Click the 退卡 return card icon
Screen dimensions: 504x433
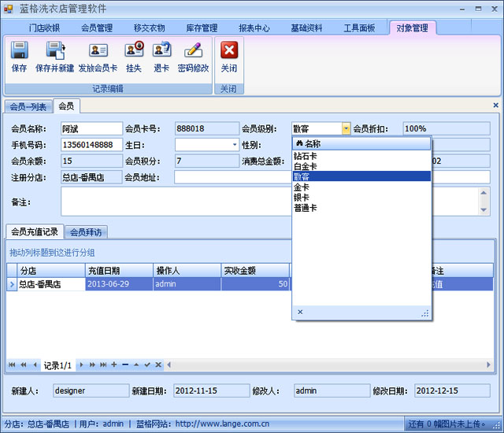[x=161, y=50]
